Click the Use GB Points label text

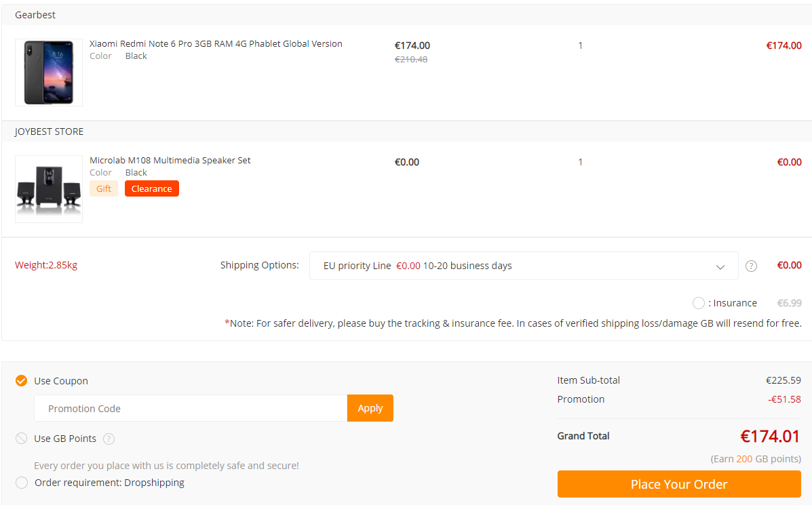tap(65, 439)
